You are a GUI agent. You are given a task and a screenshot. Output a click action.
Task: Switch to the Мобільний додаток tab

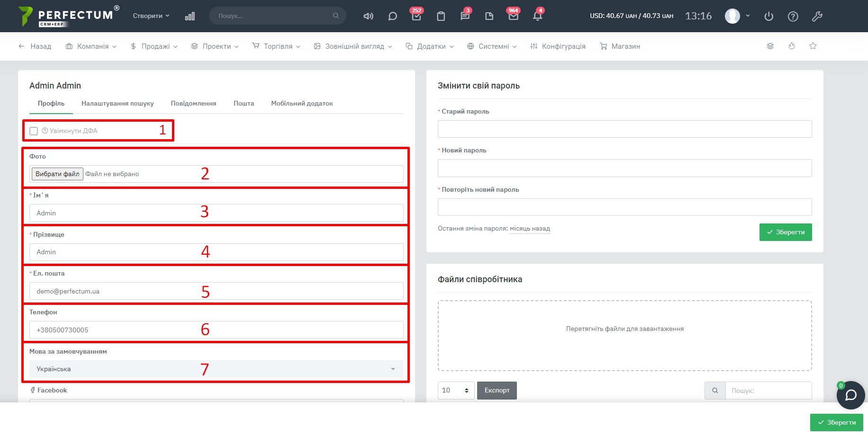[302, 103]
